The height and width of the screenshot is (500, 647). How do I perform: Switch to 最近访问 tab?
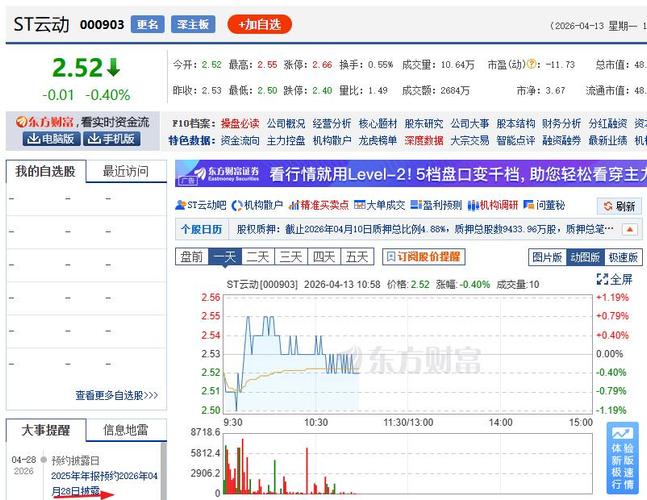coord(126,171)
